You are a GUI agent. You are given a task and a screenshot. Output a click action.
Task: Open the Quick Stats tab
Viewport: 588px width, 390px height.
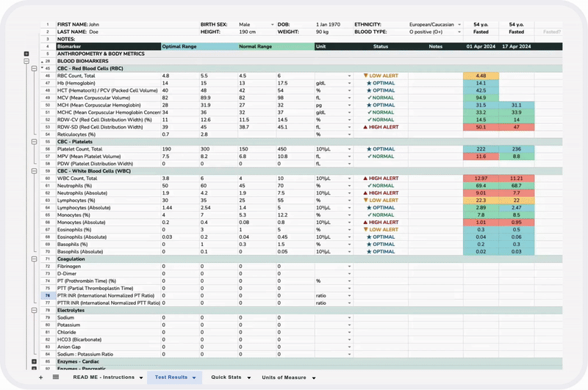[226, 378]
